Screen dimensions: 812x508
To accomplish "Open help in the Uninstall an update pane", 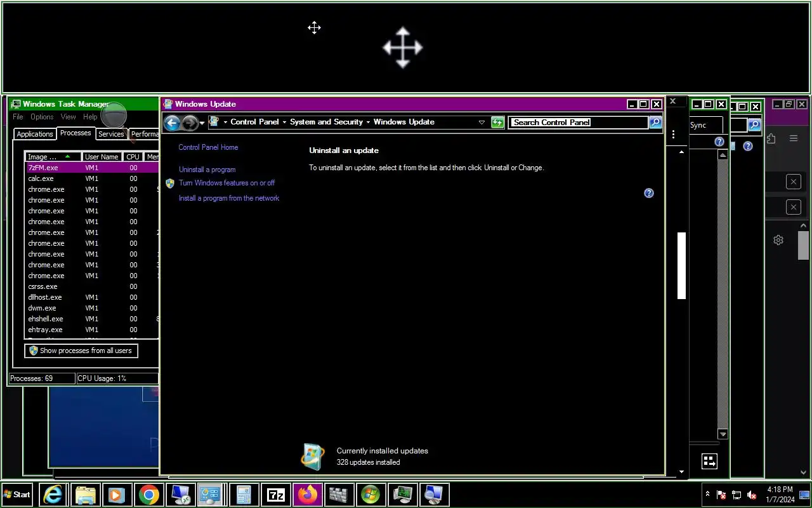I will [x=648, y=193].
